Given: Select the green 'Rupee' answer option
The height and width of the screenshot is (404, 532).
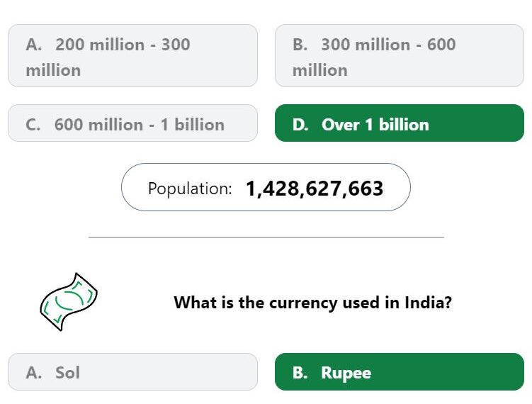Looking at the screenshot, I should pyautogui.click(x=400, y=371).
